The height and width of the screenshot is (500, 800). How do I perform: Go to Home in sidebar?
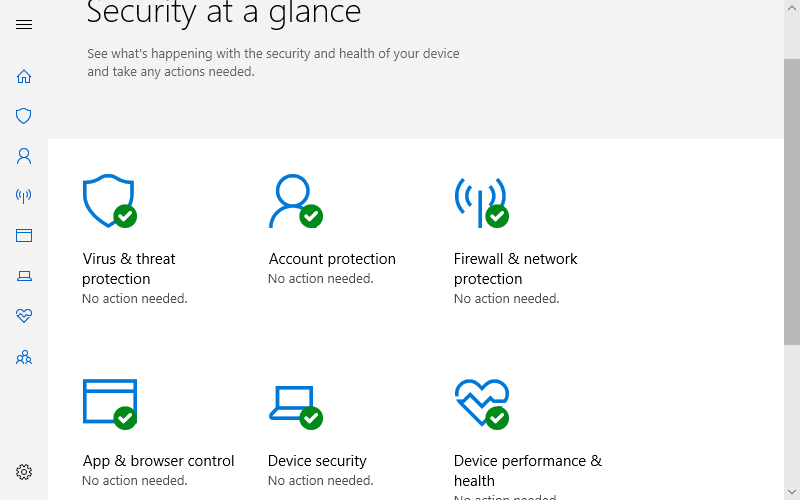tap(24, 77)
